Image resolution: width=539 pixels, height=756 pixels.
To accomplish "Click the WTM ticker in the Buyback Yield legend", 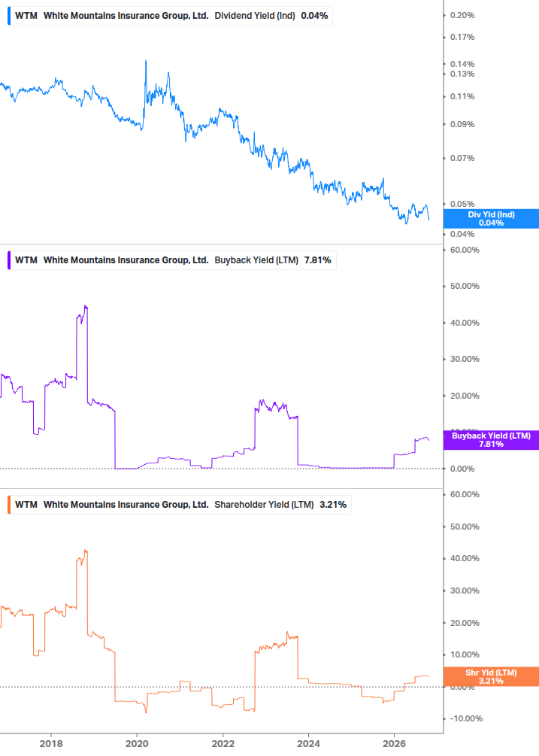I will point(26,260).
